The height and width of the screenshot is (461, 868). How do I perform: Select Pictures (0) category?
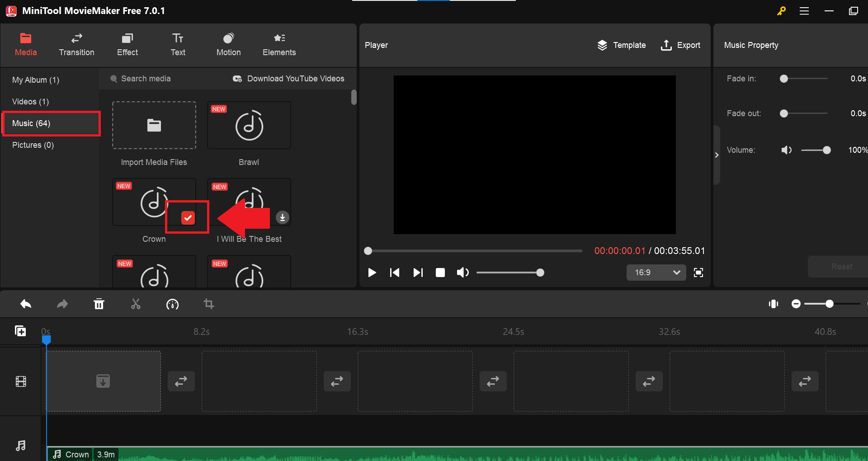(33, 145)
